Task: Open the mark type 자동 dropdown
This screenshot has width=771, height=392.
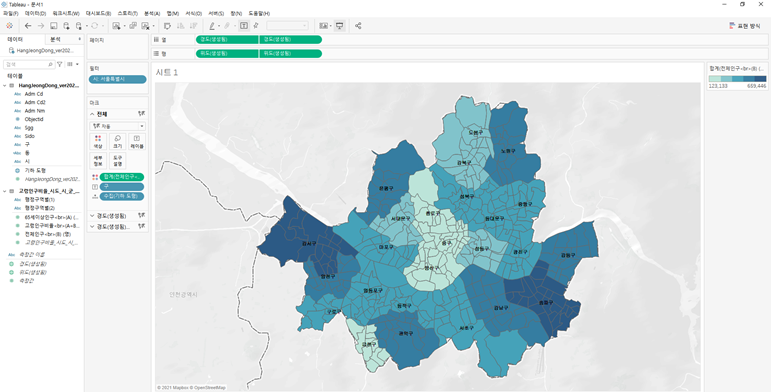Action: point(118,126)
